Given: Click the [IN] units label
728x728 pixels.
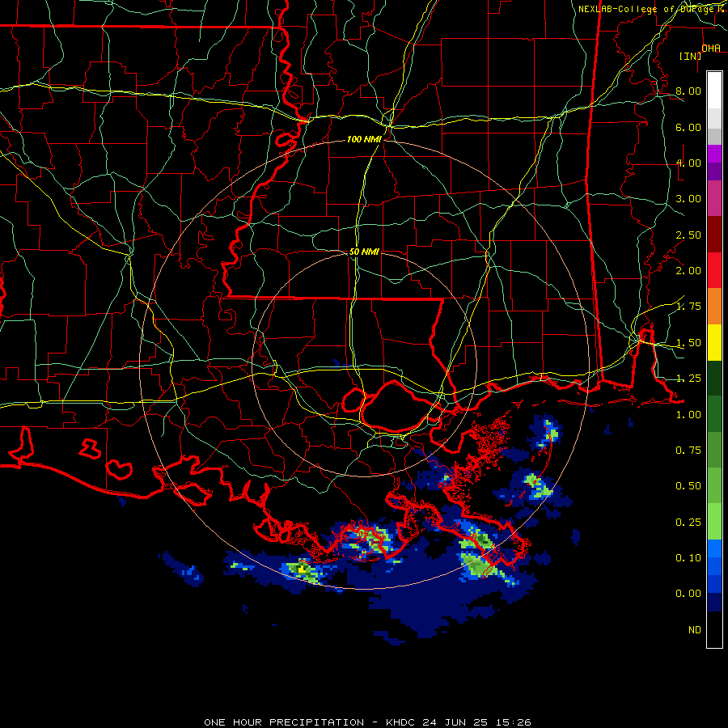Looking at the screenshot, I should pyautogui.click(x=691, y=56).
